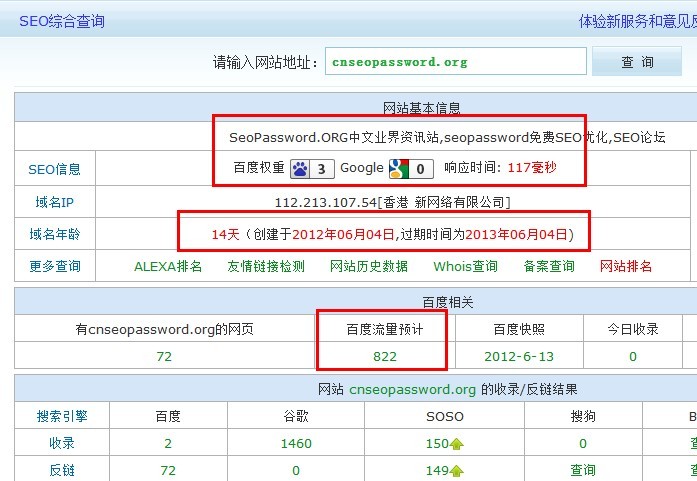
Task: Click the 收录 row label
Action: 62,444
